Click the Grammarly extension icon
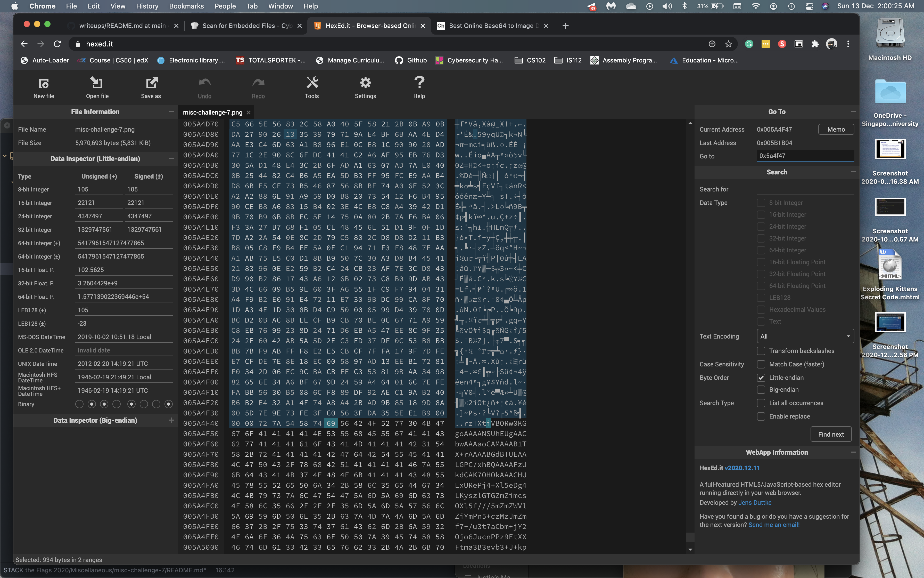924x578 pixels. [749, 44]
